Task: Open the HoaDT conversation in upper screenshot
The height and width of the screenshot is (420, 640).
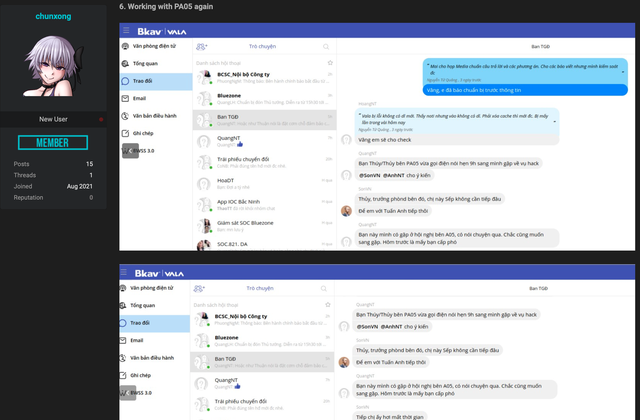Action: click(x=264, y=184)
